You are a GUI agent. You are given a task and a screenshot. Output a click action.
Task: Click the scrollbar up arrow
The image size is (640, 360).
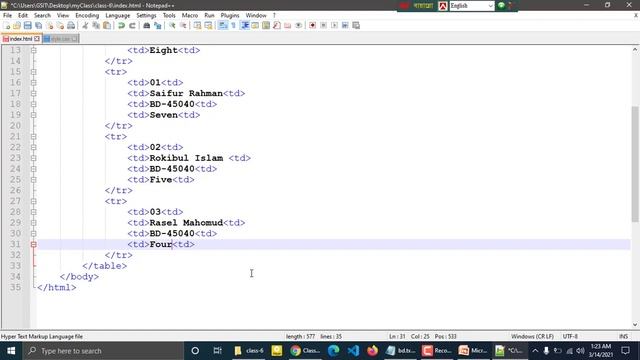coord(635,49)
